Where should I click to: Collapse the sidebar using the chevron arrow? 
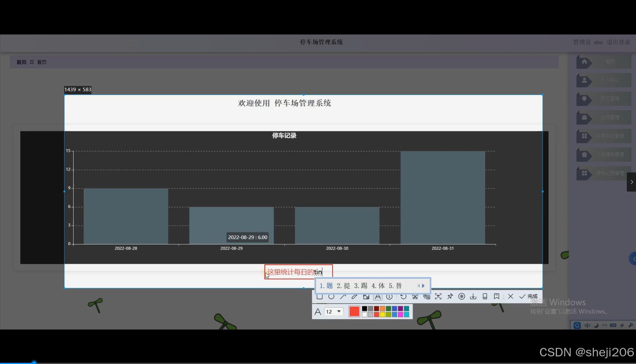[631, 182]
